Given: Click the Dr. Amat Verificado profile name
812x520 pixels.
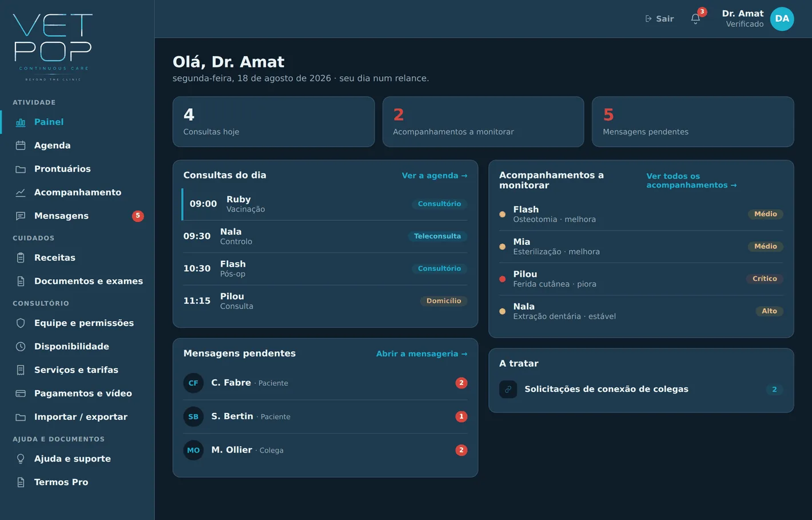Looking at the screenshot, I should coord(742,18).
